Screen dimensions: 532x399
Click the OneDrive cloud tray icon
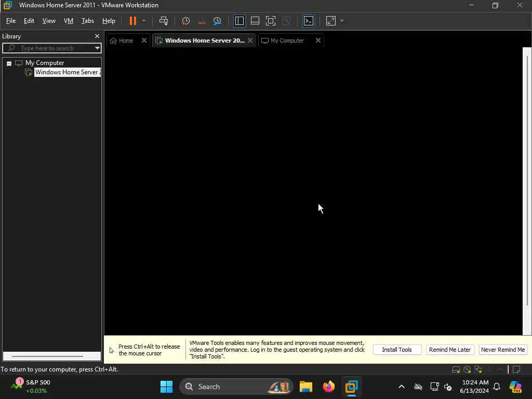click(418, 387)
